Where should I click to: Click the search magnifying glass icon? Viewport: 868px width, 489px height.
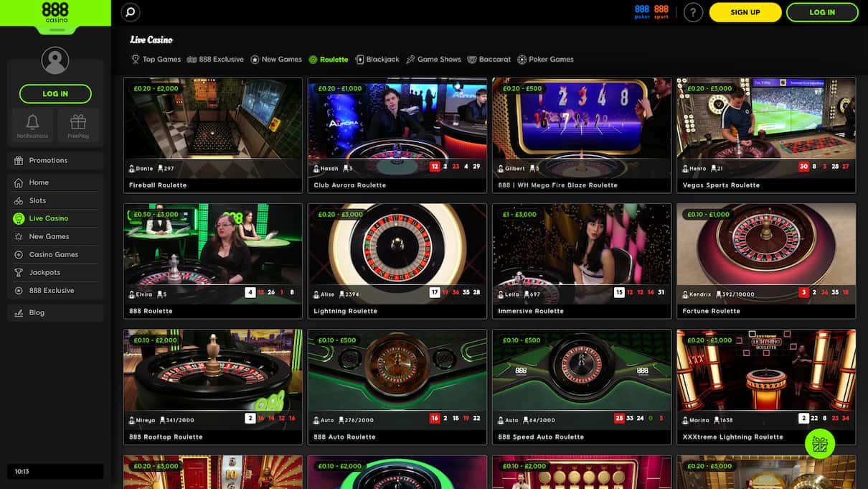pyautogui.click(x=129, y=12)
